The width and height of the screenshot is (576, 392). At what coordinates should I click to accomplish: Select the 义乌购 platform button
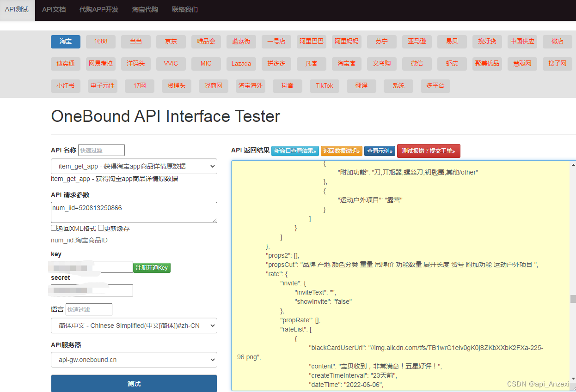tap(382, 64)
